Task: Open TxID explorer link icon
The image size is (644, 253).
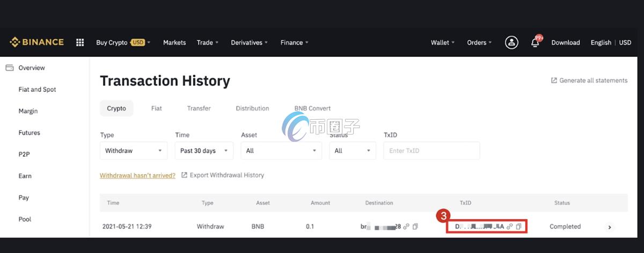Action: (x=509, y=227)
